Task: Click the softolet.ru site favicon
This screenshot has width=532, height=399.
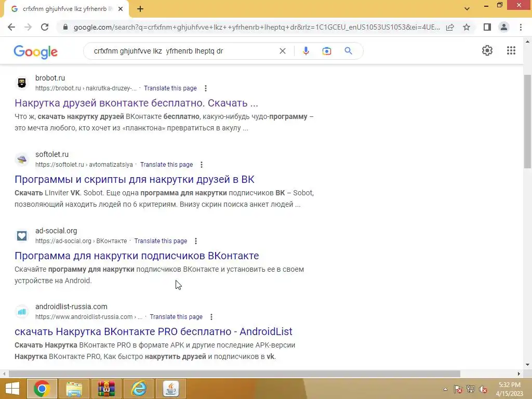Action: (22, 159)
